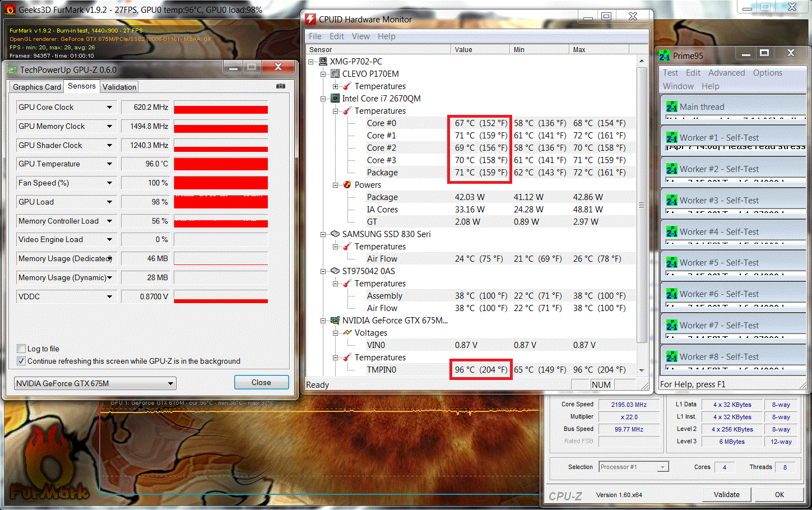Image resolution: width=812 pixels, height=510 pixels.
Task: Open the Memory Controller Load sensor dropdown
Action: 110,221
